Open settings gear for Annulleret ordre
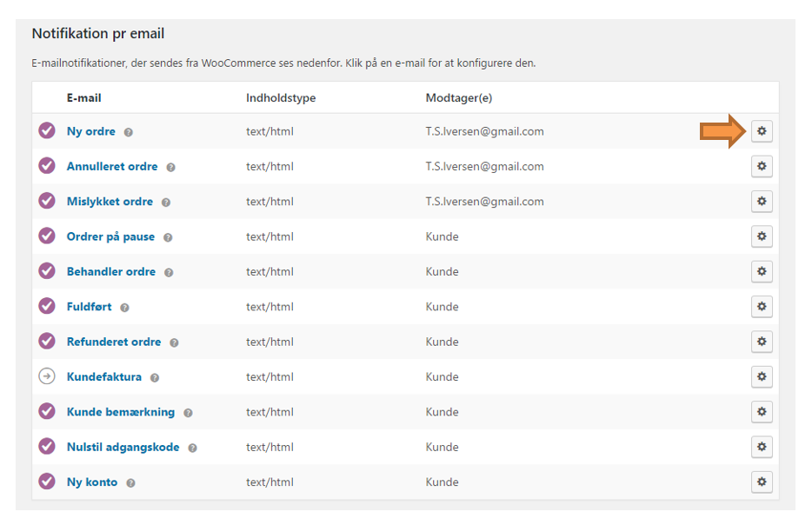Screen dimensions: 812x525 tap(762, 166)
